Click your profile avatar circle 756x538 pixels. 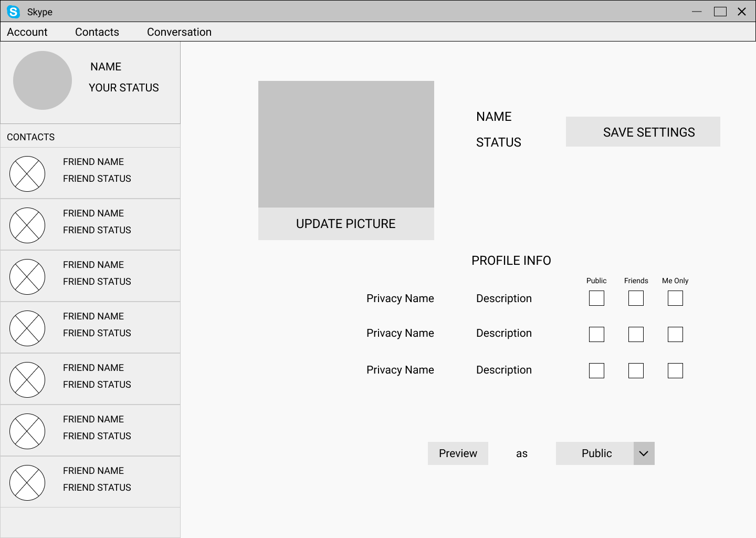point(43,80)
